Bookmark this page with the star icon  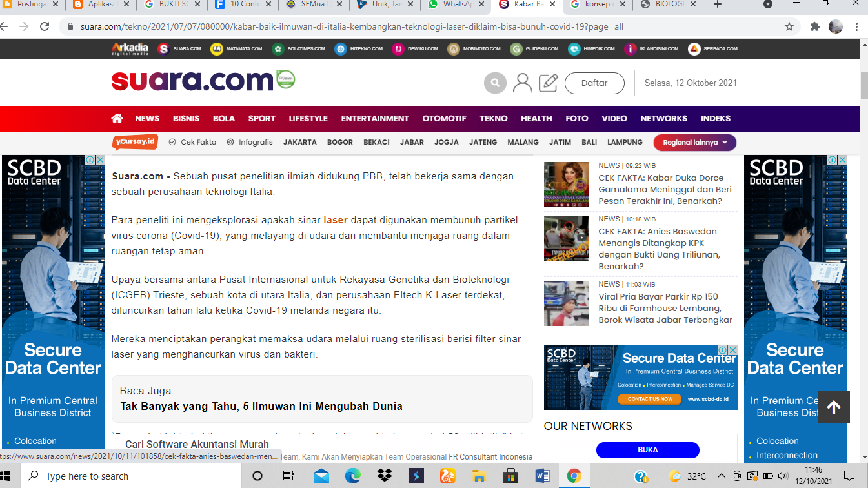tap(789, 27)
